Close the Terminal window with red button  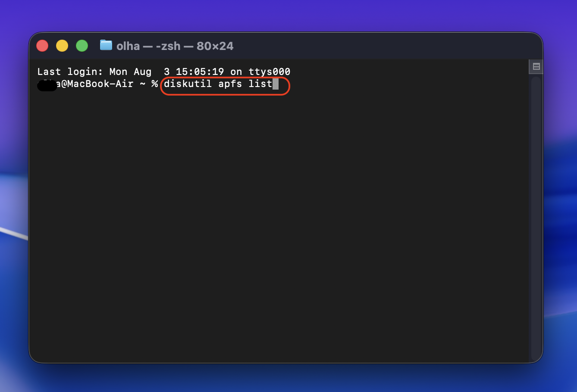click(x=42, y=46)
